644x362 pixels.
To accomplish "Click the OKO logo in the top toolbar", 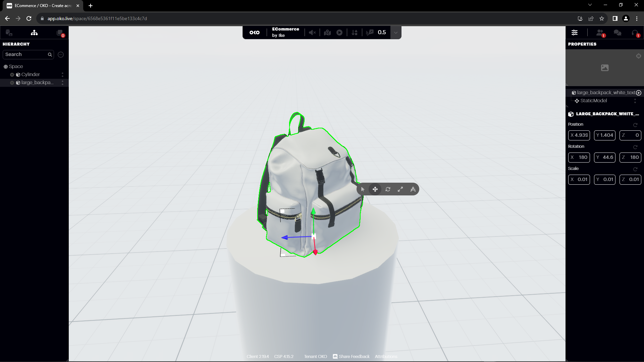I will [x=255, y=33].
